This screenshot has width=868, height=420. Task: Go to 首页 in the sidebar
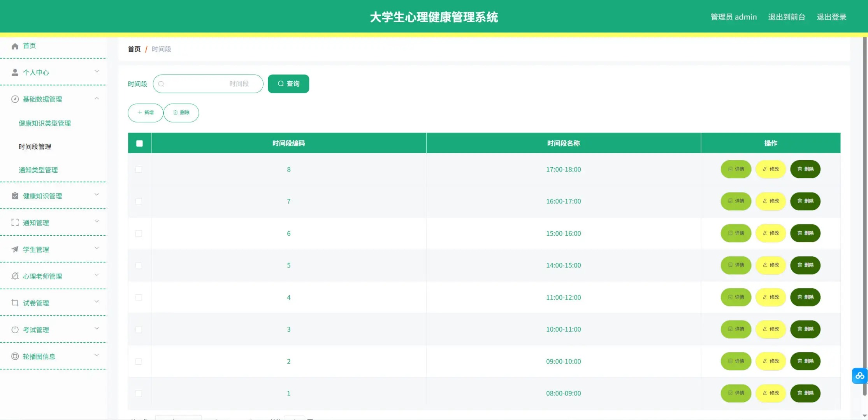point(29,46)
